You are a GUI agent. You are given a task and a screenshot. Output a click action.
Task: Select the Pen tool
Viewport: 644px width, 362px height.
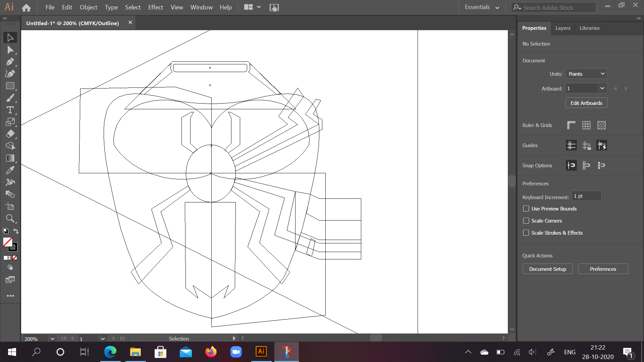click(x=10, y=62)
